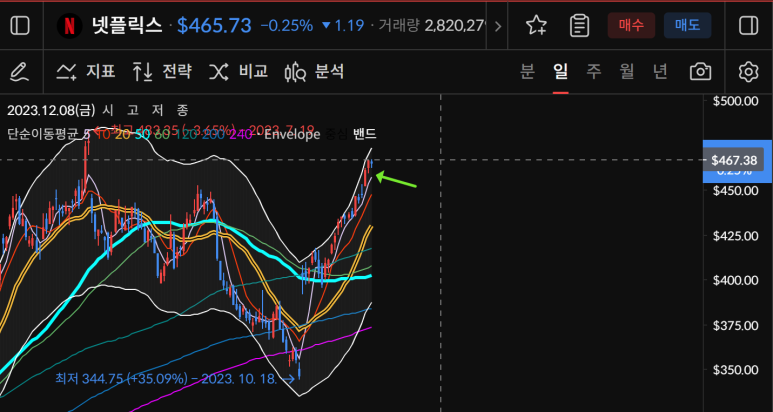Switch to 일 daily timeframe

[561, 72]
